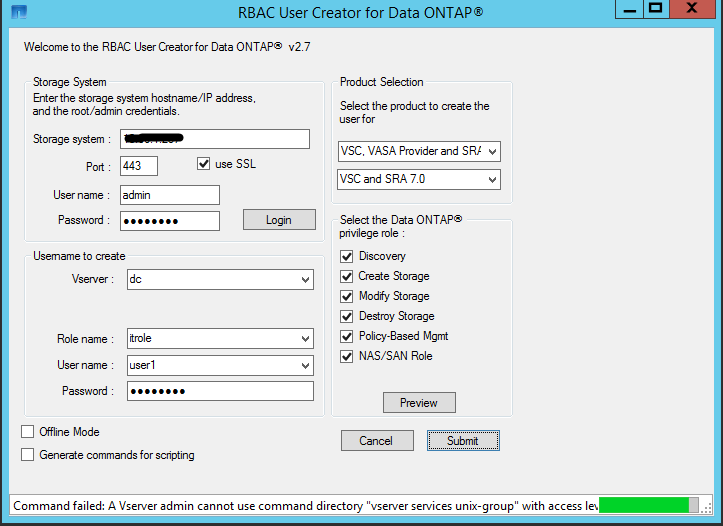Close the RBAC User Creator window

(x=692, y=10)
